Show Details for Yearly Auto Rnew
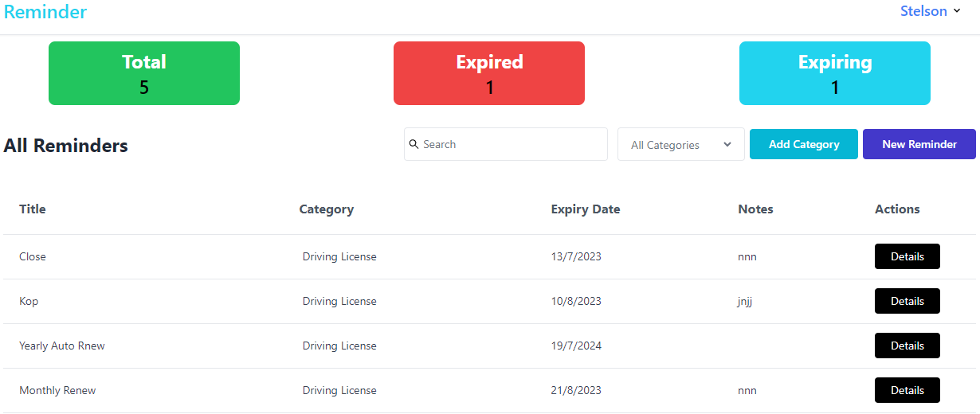This screenshot has height=414, width=980. (907, 346)
